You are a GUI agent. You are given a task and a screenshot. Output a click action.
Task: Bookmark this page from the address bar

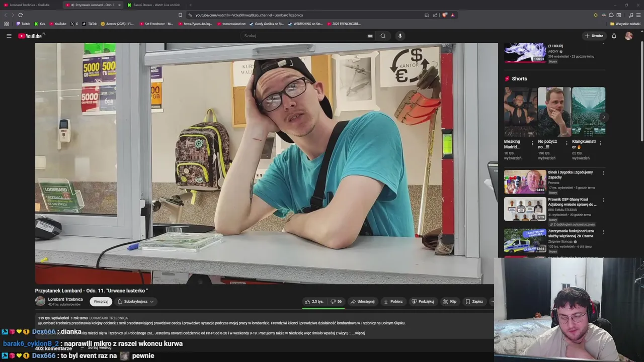(180, 15)
